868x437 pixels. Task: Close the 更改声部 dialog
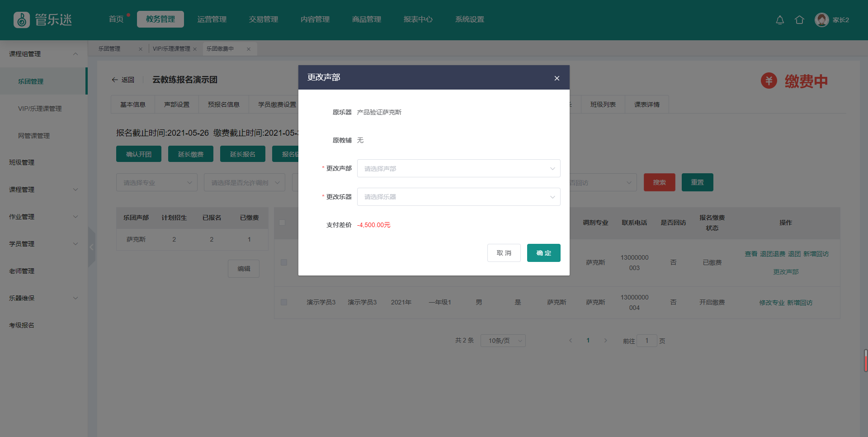click(557, 78)
